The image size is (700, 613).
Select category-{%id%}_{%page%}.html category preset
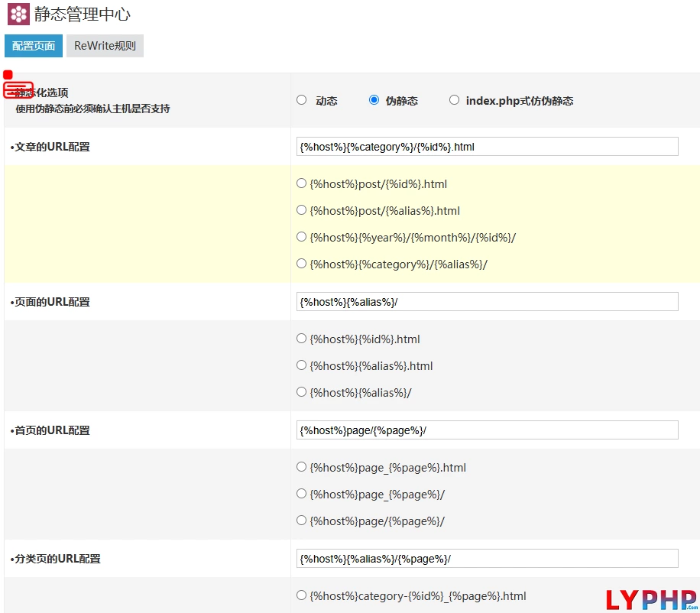(x=301, y=595)
